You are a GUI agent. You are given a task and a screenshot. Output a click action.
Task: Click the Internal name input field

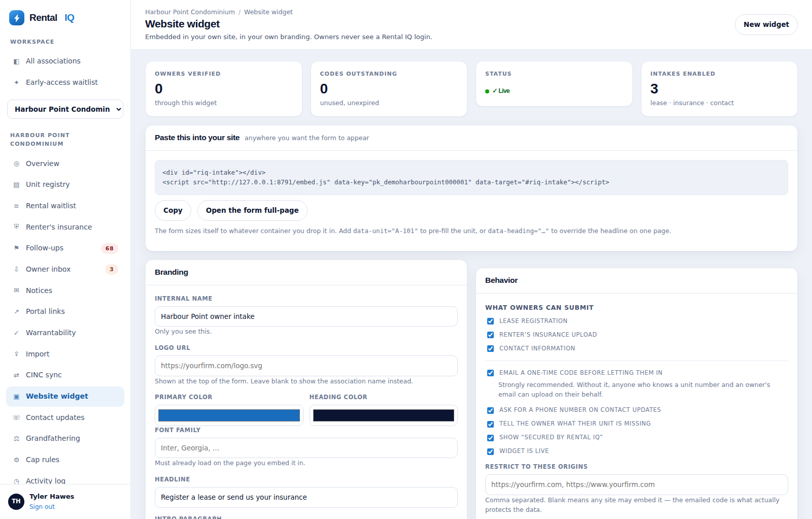[306, 316]
